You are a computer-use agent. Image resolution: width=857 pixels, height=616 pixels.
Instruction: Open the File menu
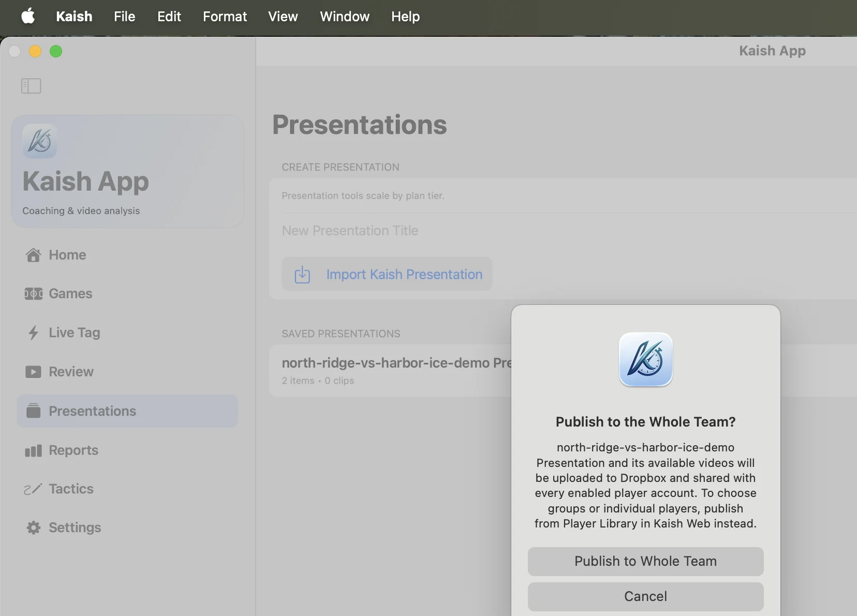125,17
